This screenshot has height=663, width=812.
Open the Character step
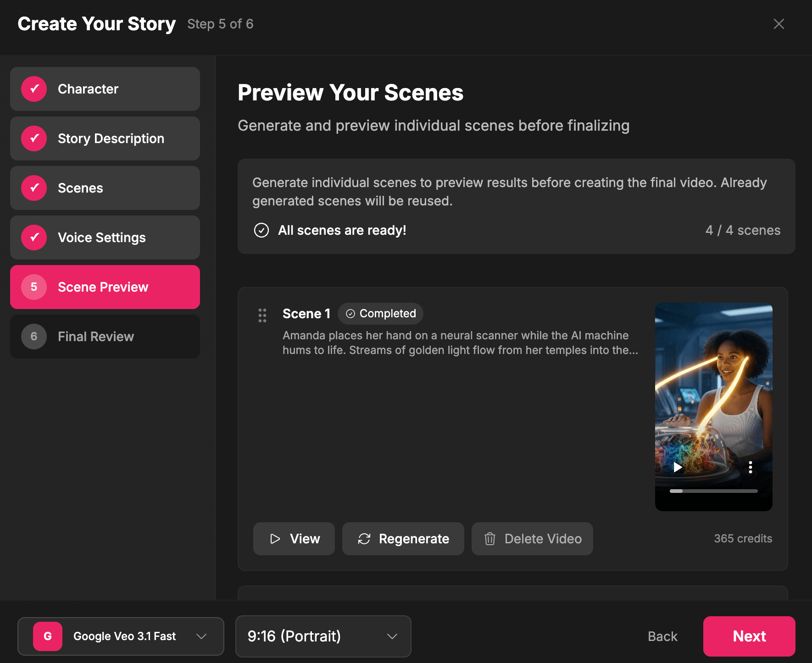click(105, 89)
